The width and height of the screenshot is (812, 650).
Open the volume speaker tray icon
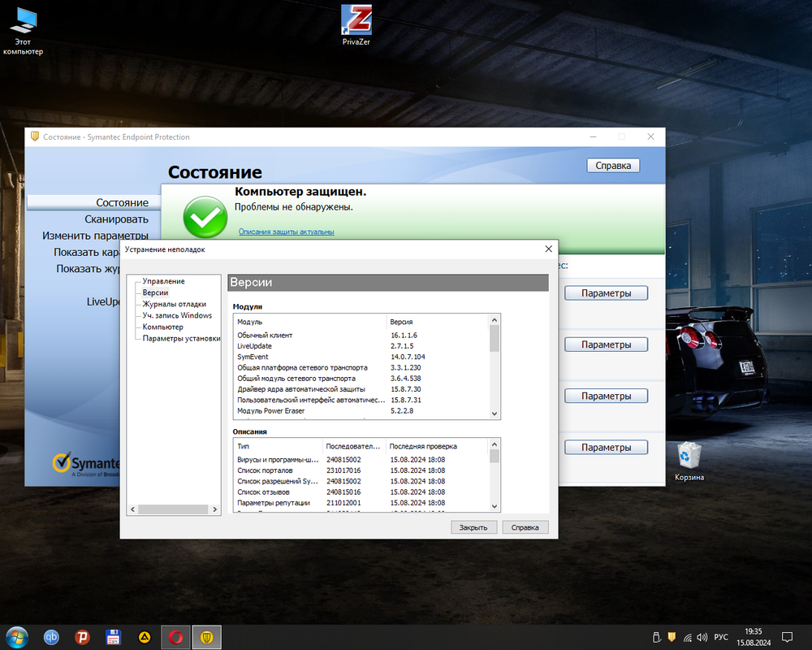[x=702, y=637]
